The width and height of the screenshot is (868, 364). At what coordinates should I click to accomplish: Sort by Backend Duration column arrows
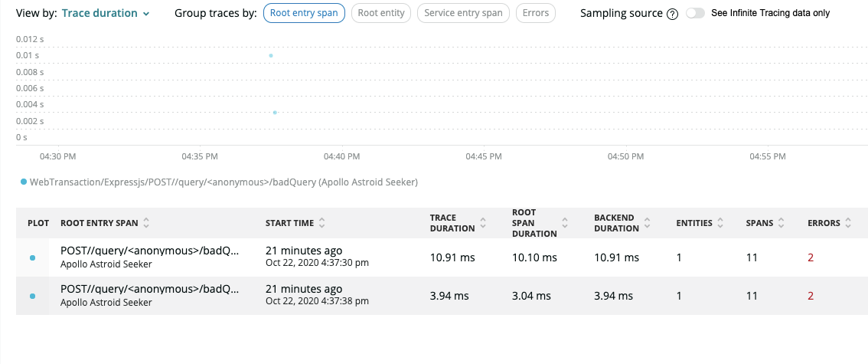coord(647,223)
